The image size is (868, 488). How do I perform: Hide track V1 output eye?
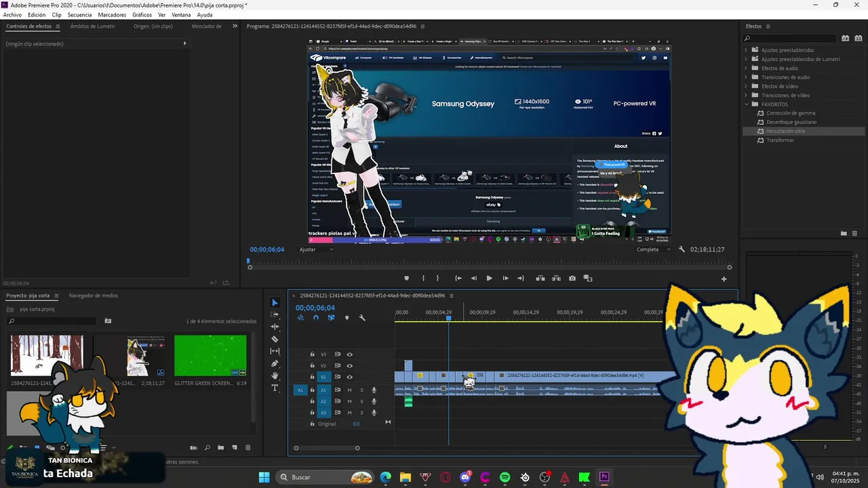pos(350,377)
